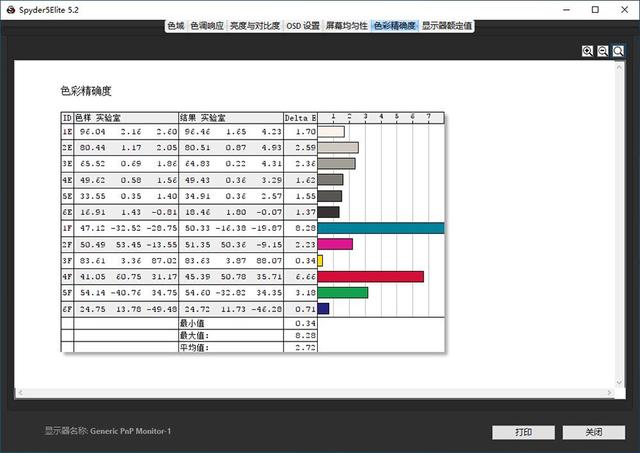This screenshot has height=453, width=640.
Task: Select the 亮度与对比度 tab
Action: (x=255, y=25)
